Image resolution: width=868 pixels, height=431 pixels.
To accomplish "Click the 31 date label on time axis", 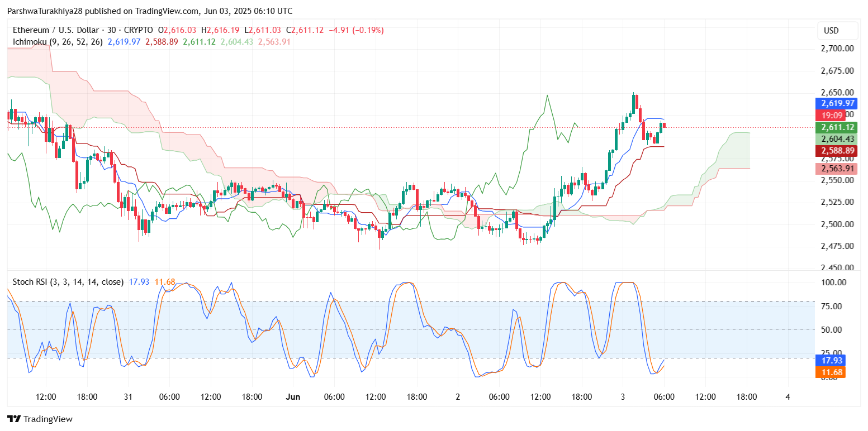I will click(x=128, y=397).
